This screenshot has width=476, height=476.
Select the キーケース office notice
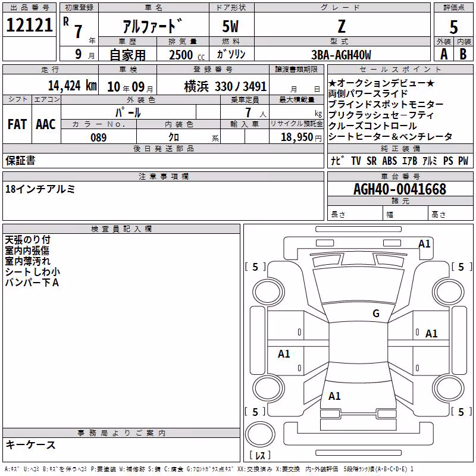click(31, 445)
